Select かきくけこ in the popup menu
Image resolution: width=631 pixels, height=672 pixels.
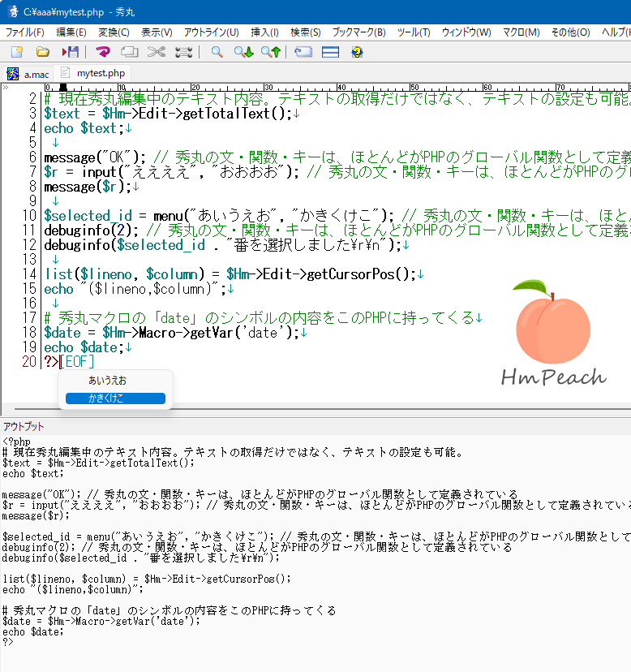tap(115, 398)
